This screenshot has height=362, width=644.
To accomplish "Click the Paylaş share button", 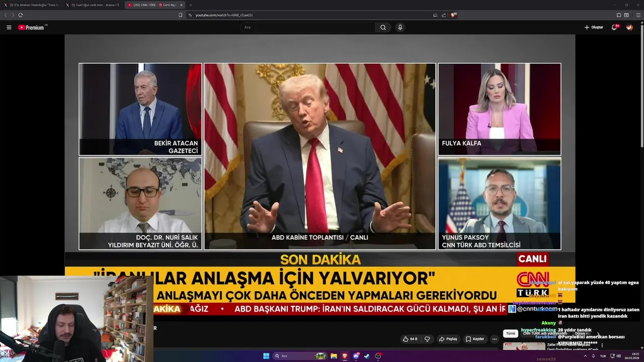I will coord(448,339).
